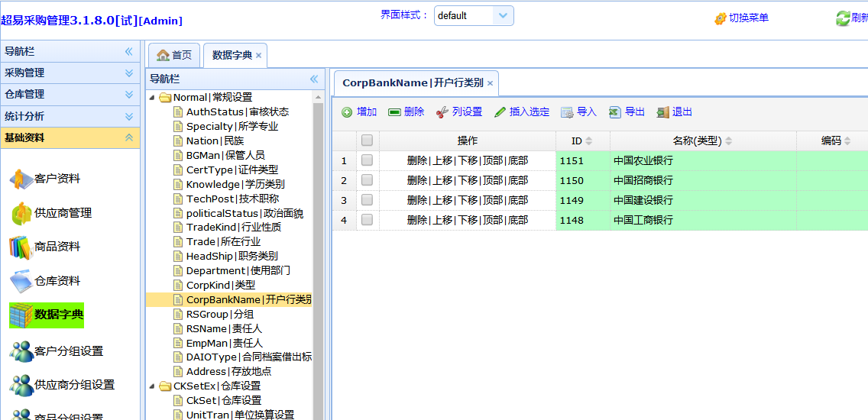Select Department|使用部门 in the tree

pos(238,270)
